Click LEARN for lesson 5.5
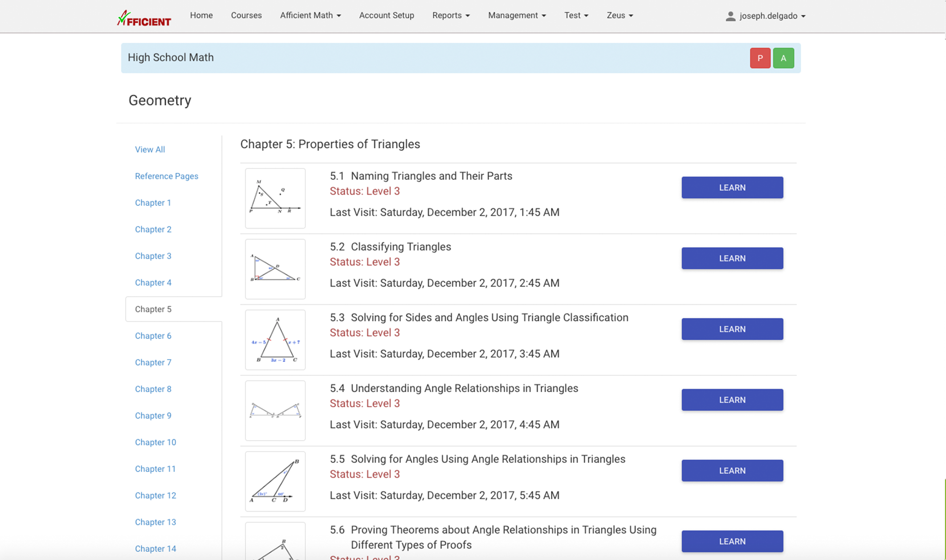946x560 pixels. point(732,470)
